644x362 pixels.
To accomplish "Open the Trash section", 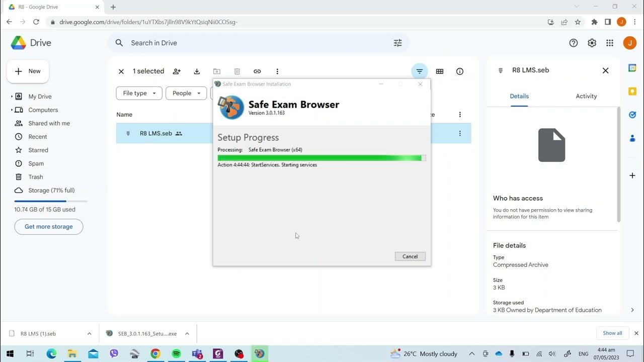I will point(36,177).
